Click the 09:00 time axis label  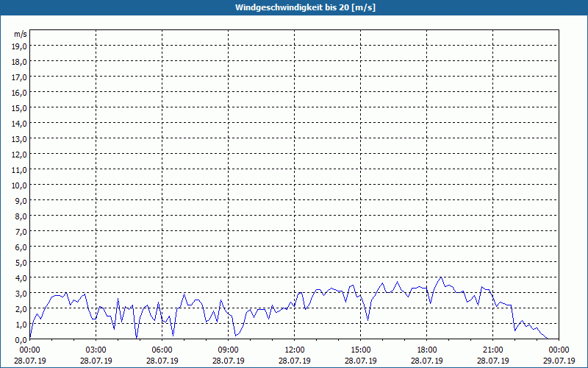point(228,350)
